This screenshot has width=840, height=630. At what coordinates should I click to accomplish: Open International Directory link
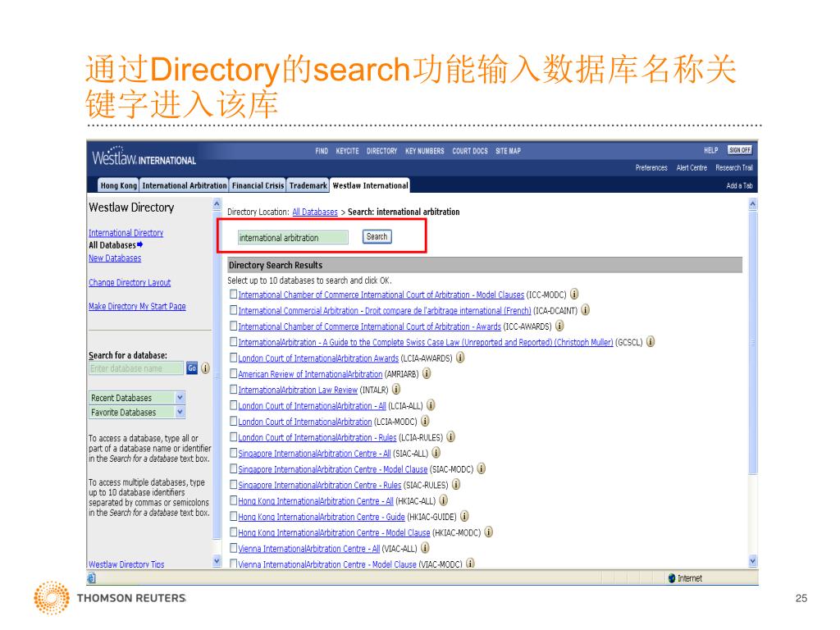tap(126, 233)
